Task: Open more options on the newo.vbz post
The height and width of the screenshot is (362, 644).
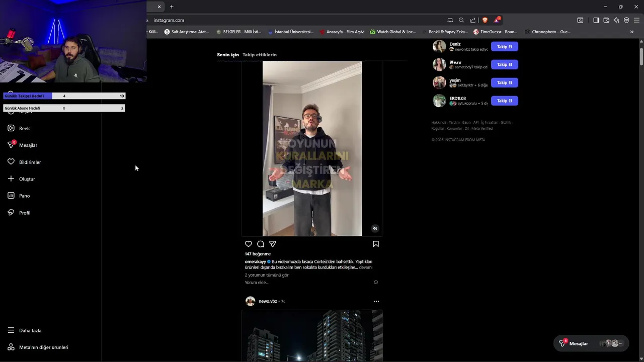Action: [376, 301]
